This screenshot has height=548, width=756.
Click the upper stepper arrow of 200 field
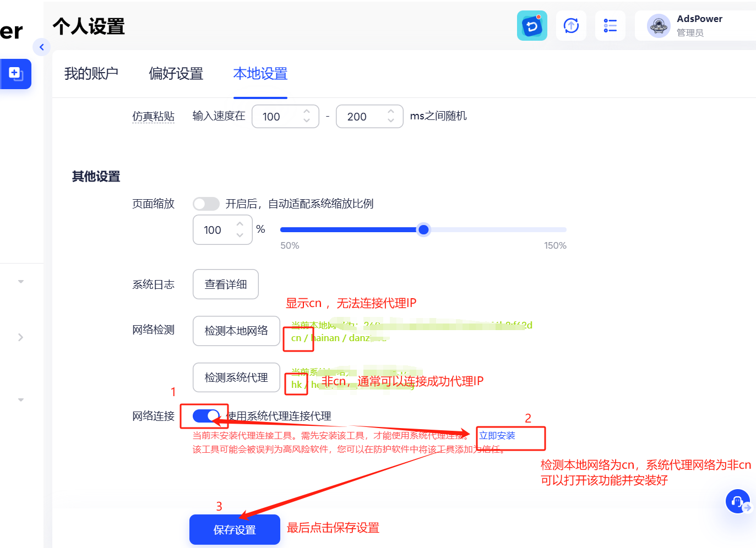(x=391, y=112)
